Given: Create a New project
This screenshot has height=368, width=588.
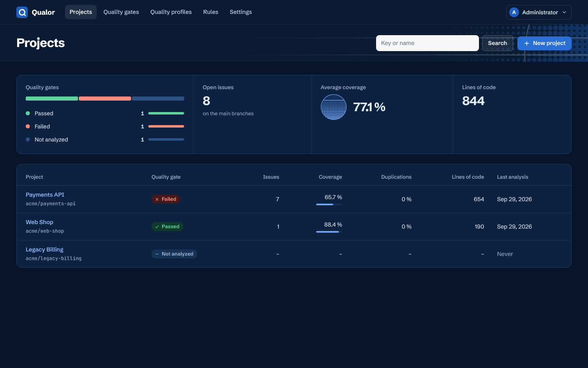Looking at the screenshot, I should tap(544, 43).
